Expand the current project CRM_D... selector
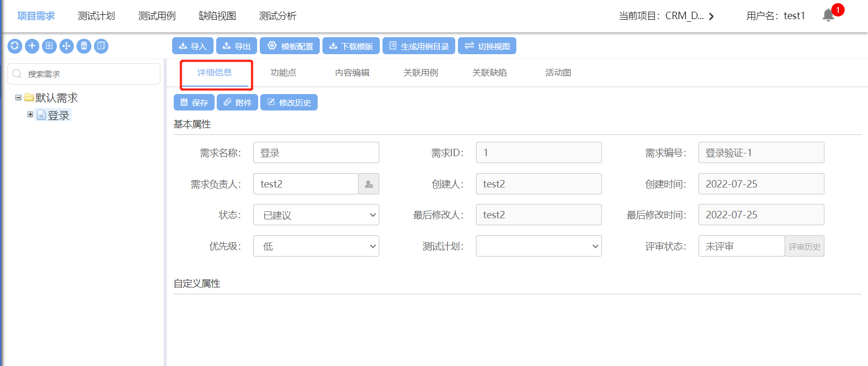This screenshot has width=868, height=366. pyautogui.click(x=711, y=16)
